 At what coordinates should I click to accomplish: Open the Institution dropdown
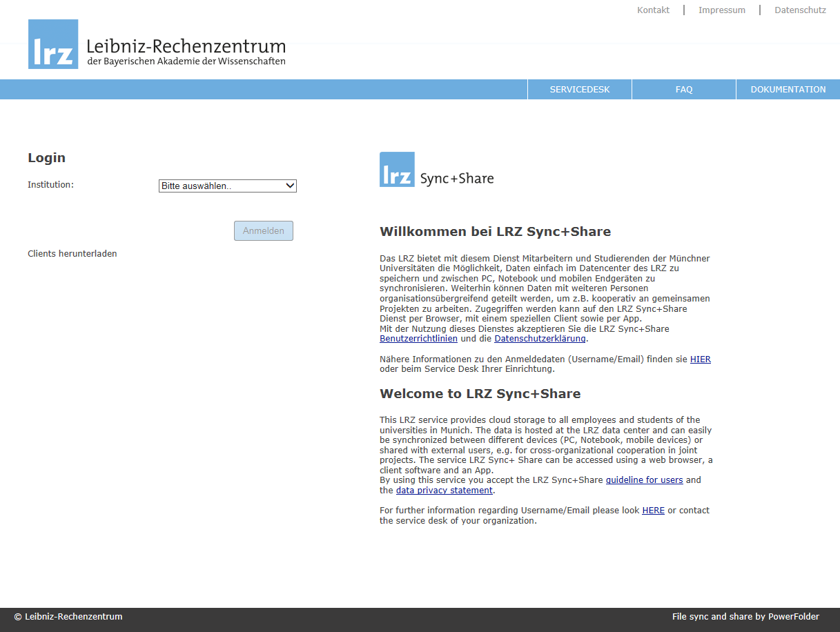coord(227,186)
